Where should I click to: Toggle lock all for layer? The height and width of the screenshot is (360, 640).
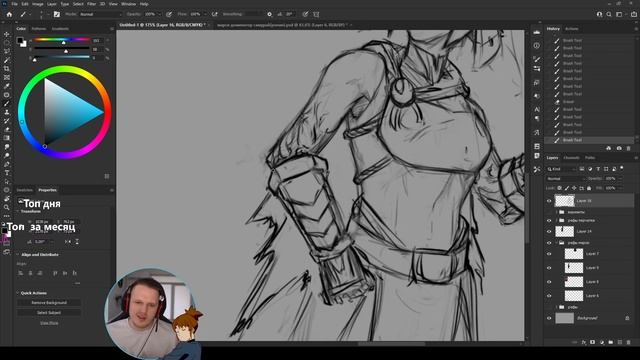click(589, 188)
